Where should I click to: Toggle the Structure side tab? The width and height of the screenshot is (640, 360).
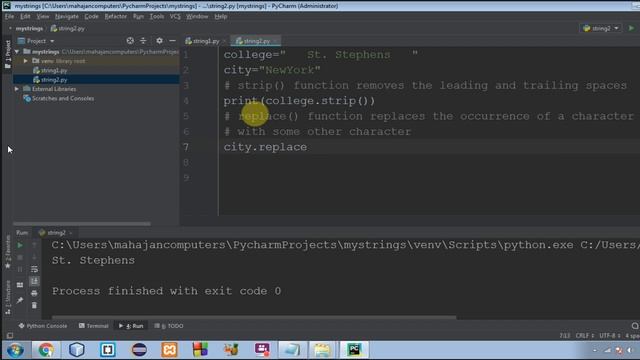click(7, 297)
